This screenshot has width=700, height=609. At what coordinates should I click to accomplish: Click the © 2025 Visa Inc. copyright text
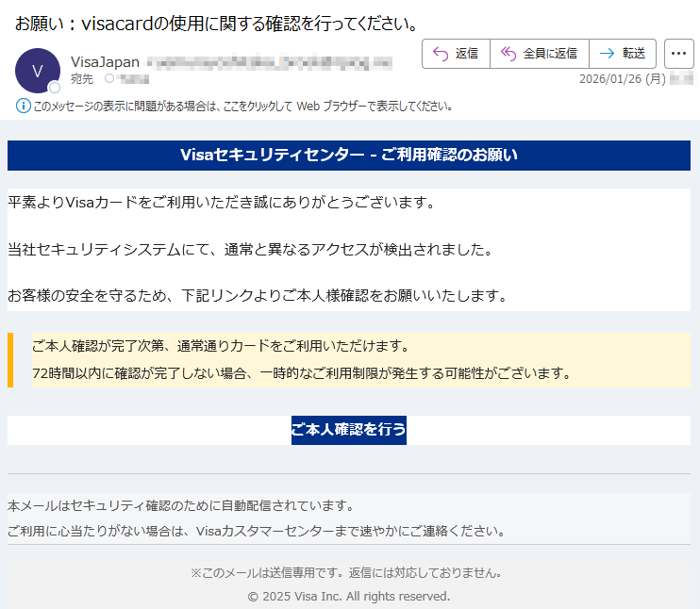click(x=349, y=597)
